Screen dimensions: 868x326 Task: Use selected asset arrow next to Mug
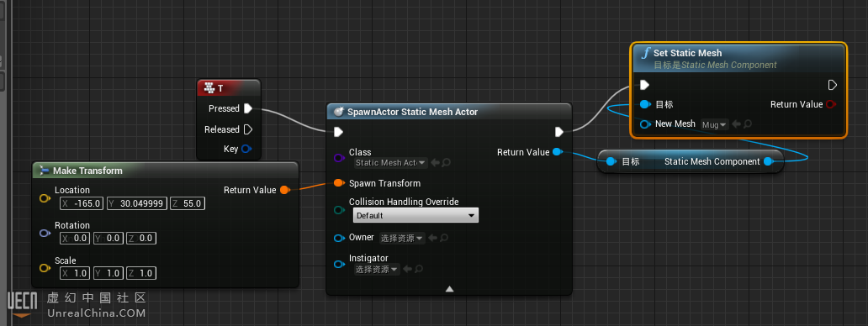click(737, 124)
